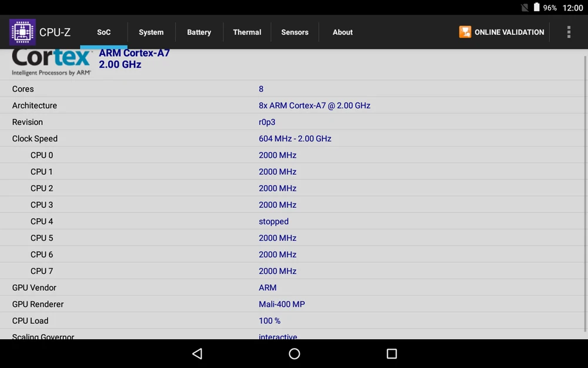Select the Cores label
The image size is (588, 368).
23,89
